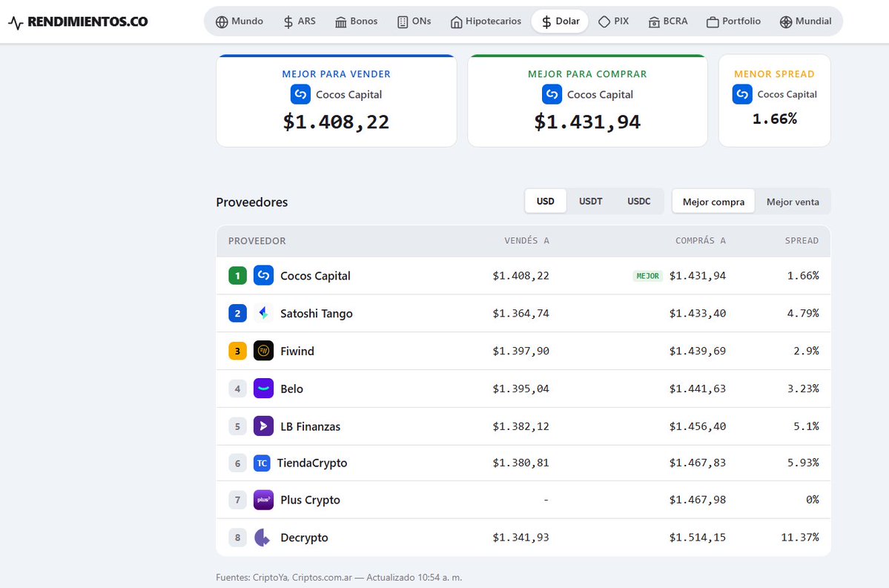Click the 11.37% spread value

800,537
